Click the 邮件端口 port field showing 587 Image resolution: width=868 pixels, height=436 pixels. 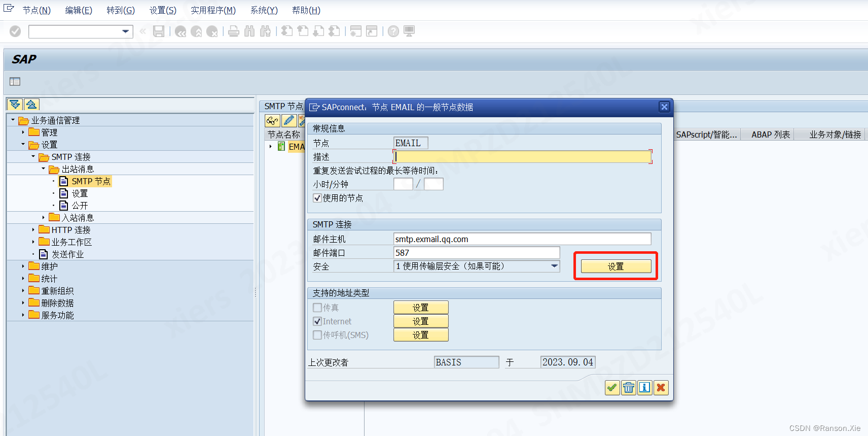(477, 253)
